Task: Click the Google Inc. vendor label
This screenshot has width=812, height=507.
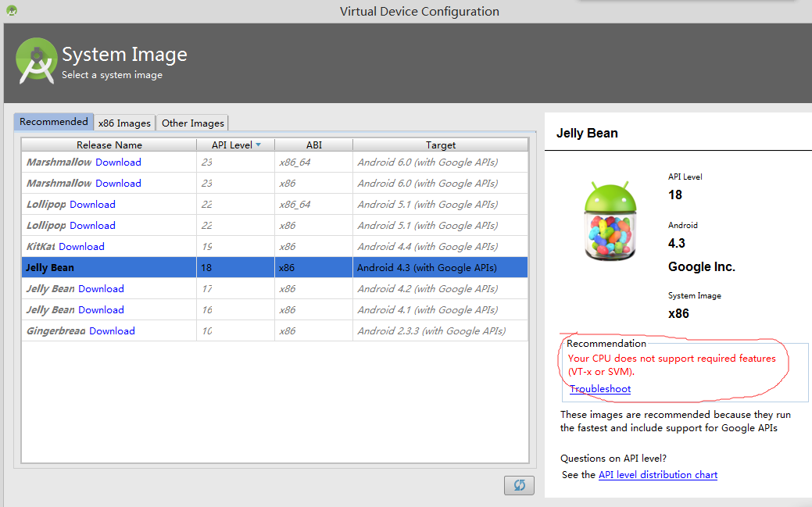Action: tap(701, 266)
